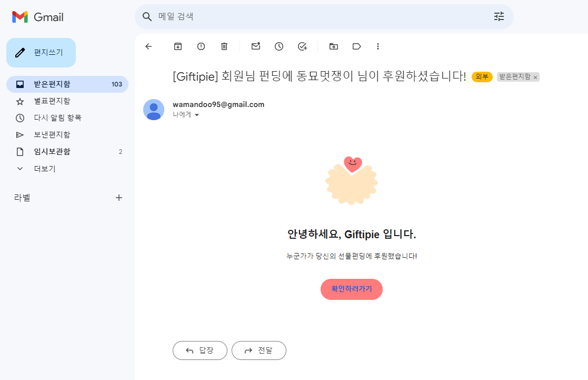This screenshot has width=588, height=380.
Task: Open the search options filter icon
Action: (x=499, y=16)
